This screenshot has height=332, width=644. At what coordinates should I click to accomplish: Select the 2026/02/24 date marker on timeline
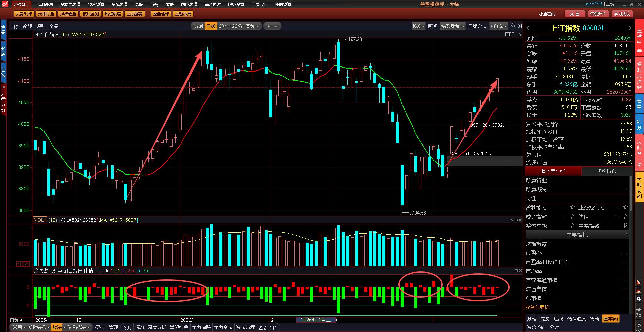click(x=316, y=320)
